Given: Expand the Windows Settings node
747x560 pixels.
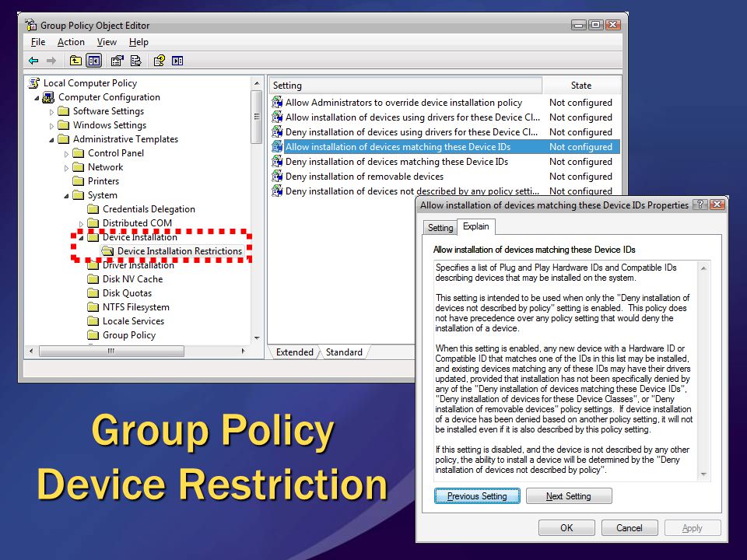Looking at the screenshot, I should tap(51, 126).
